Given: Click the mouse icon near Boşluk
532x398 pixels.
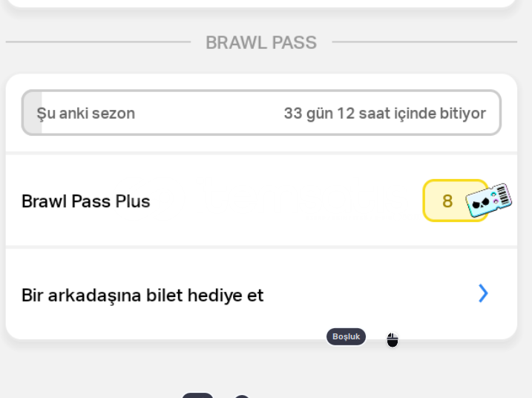Looking at the screenshot, I should (393, 340).
